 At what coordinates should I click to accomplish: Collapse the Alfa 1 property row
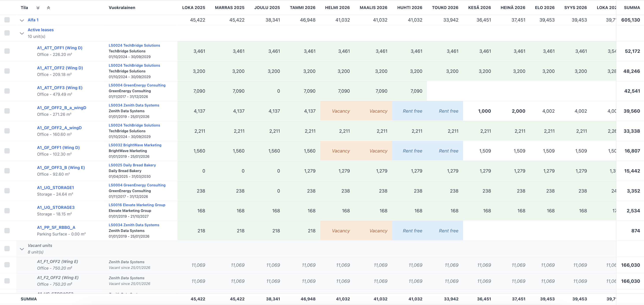pyautogui.click(x=22, y=20)
